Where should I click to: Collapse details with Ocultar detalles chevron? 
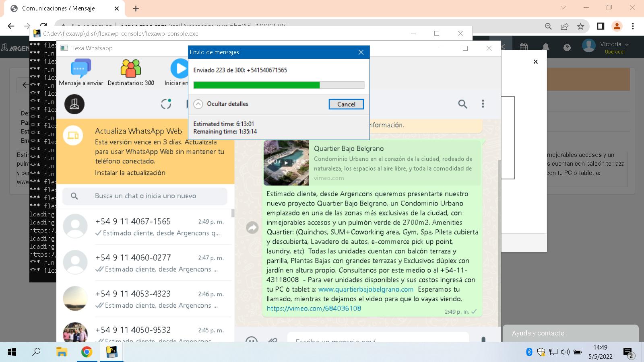(198, 104)
